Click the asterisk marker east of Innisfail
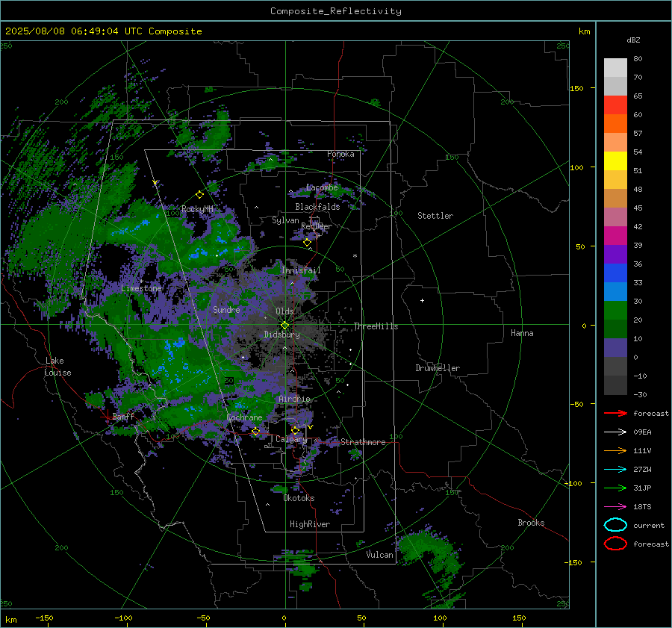This screenshot has height=628, width=672. (355, 256)
